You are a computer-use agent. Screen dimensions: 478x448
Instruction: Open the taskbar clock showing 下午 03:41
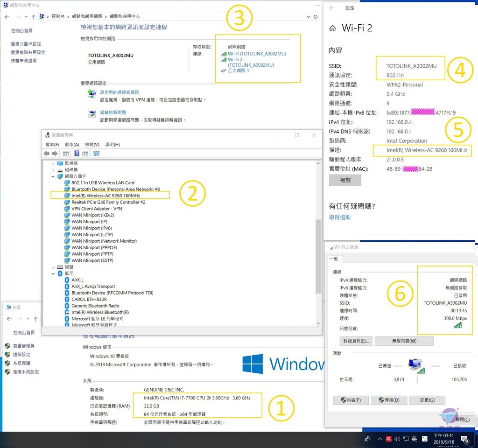(x=443, y=439)
